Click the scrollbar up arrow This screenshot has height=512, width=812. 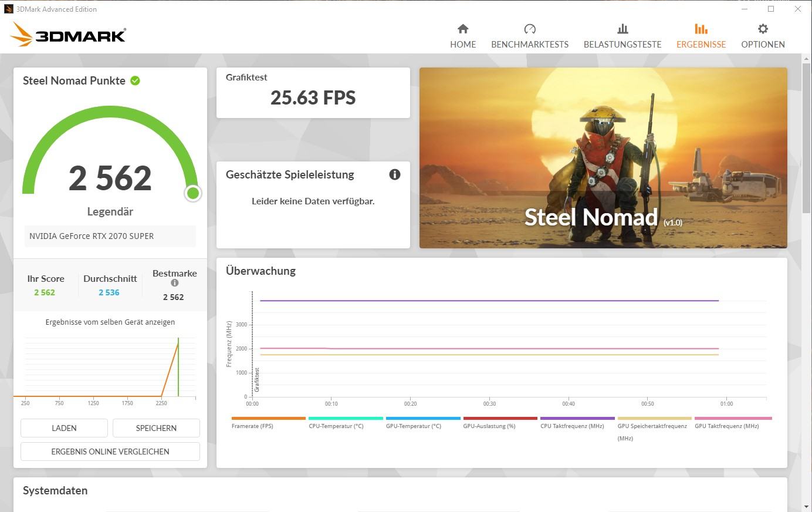pos(807,59)
